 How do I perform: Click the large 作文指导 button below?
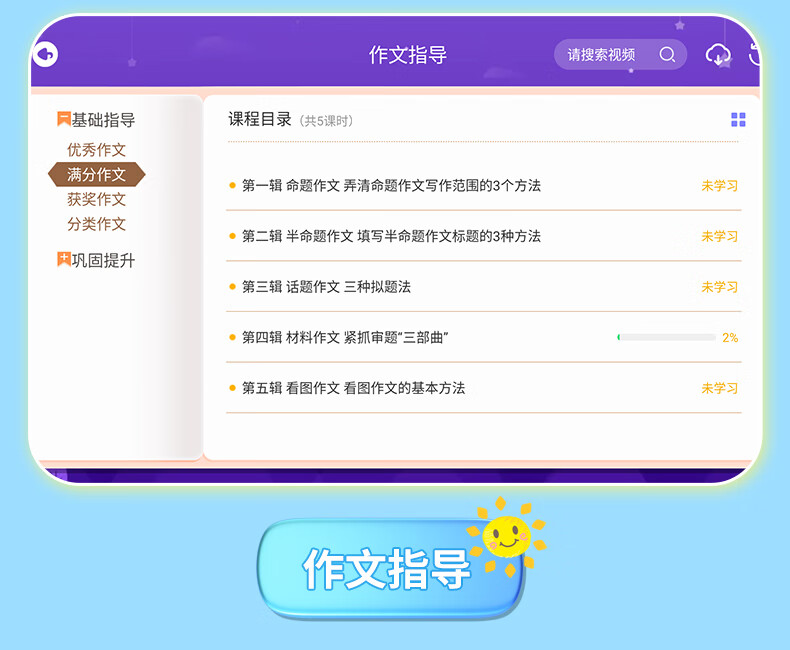click(391, 568)
